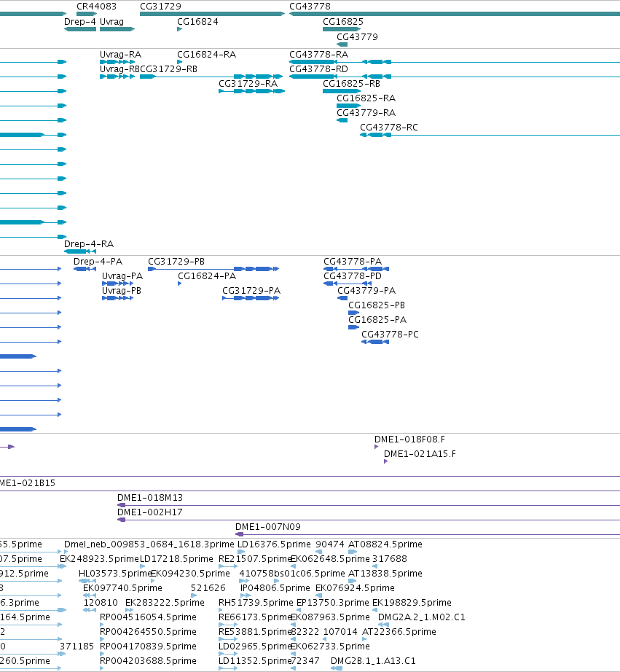Select the CG31729 gene label

tap(161, 7)
